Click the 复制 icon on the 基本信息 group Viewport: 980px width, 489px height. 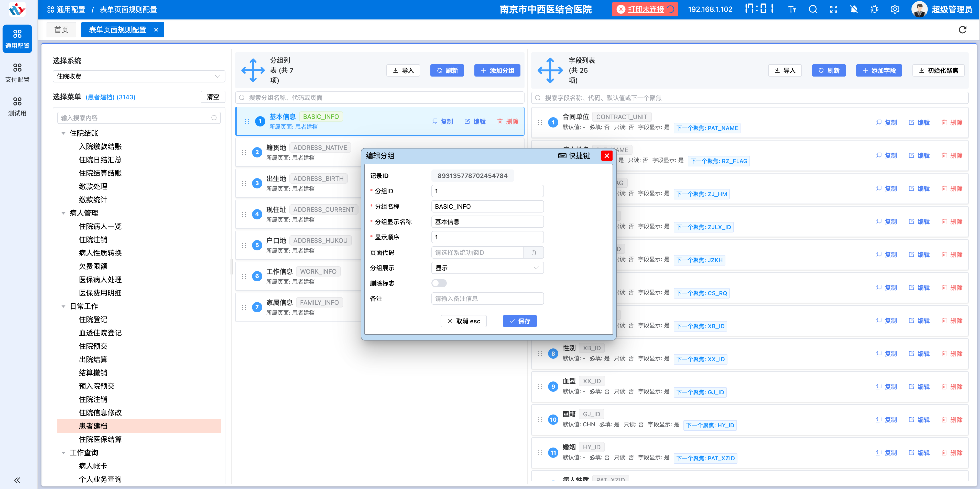[x=434, y=121]
